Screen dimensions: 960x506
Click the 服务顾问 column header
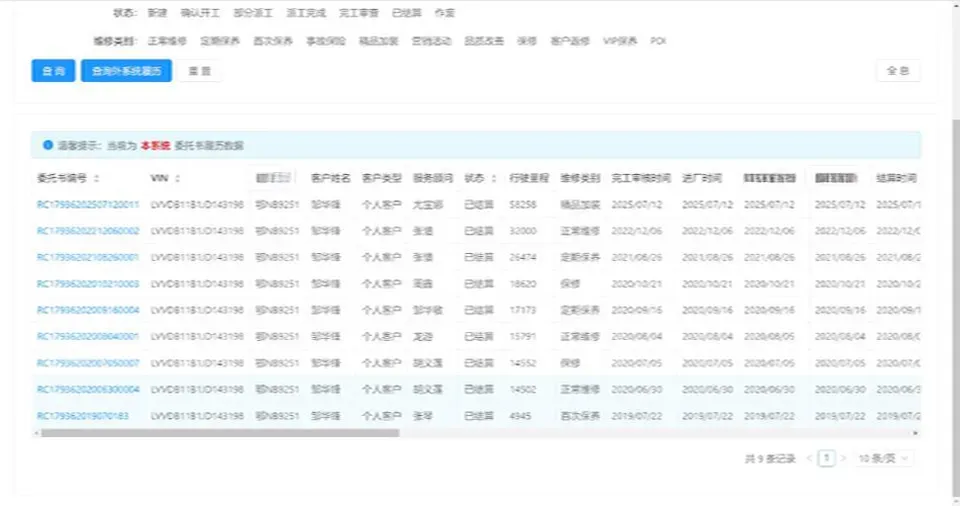(x=433, y=178)
